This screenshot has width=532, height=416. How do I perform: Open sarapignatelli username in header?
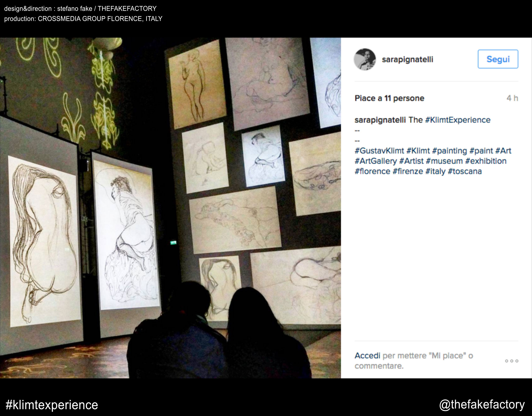point(407,60)
